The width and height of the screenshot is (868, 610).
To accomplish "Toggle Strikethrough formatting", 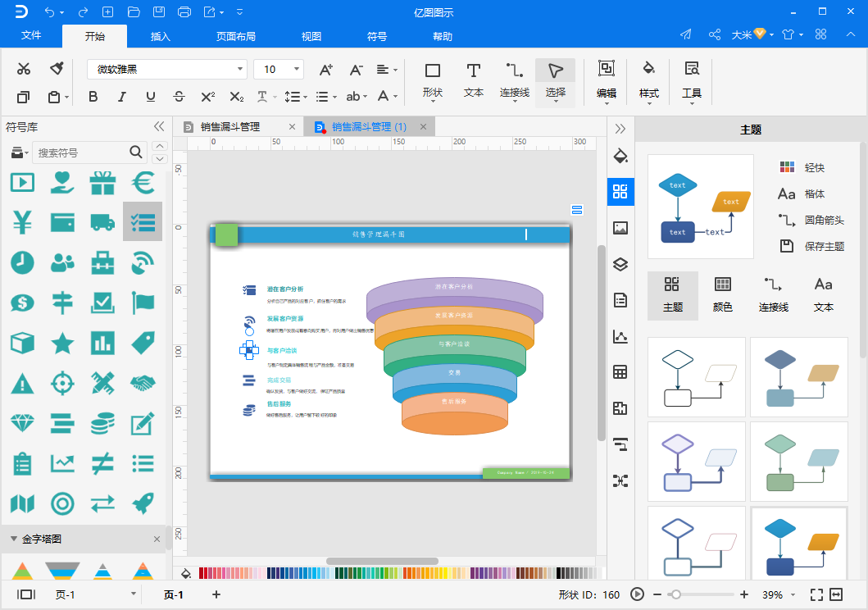I will pos(179,97).
